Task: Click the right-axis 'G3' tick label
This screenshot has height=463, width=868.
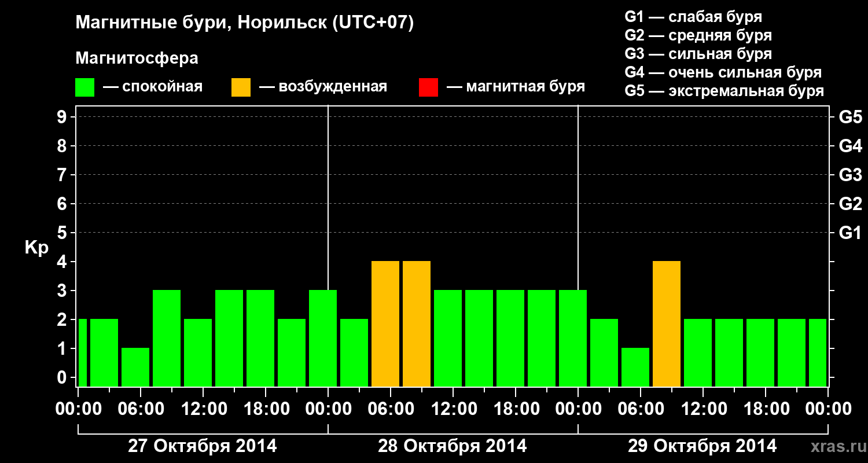Action: click(x=850, y=175)
